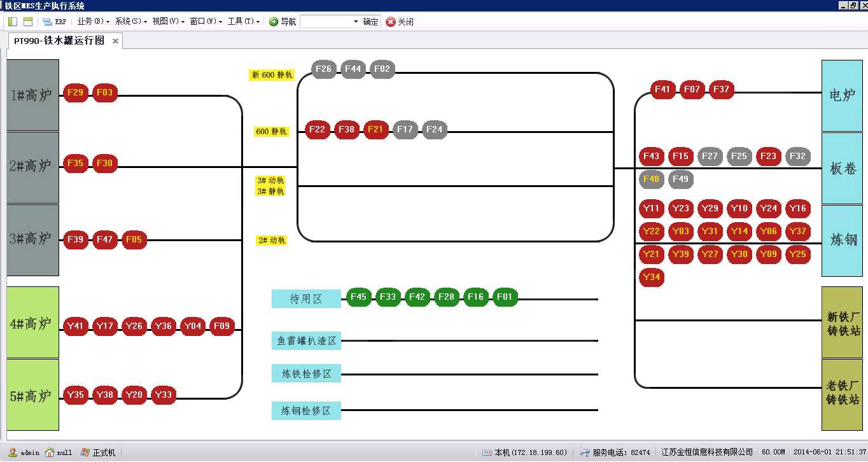Select gray ladle F48
Image resolution: width=868 pixels, height=462 pixels.
pos(651,179)
